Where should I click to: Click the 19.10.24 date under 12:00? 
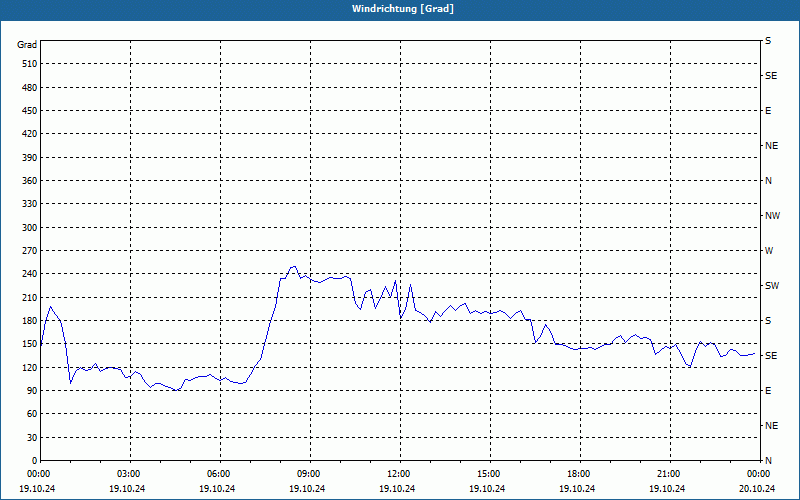397,489
